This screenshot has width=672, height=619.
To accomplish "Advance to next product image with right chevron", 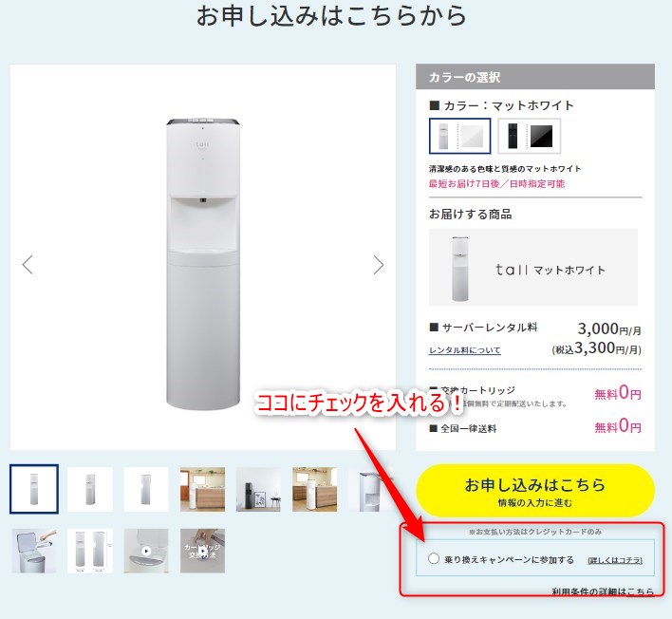I will click(378, 265).
